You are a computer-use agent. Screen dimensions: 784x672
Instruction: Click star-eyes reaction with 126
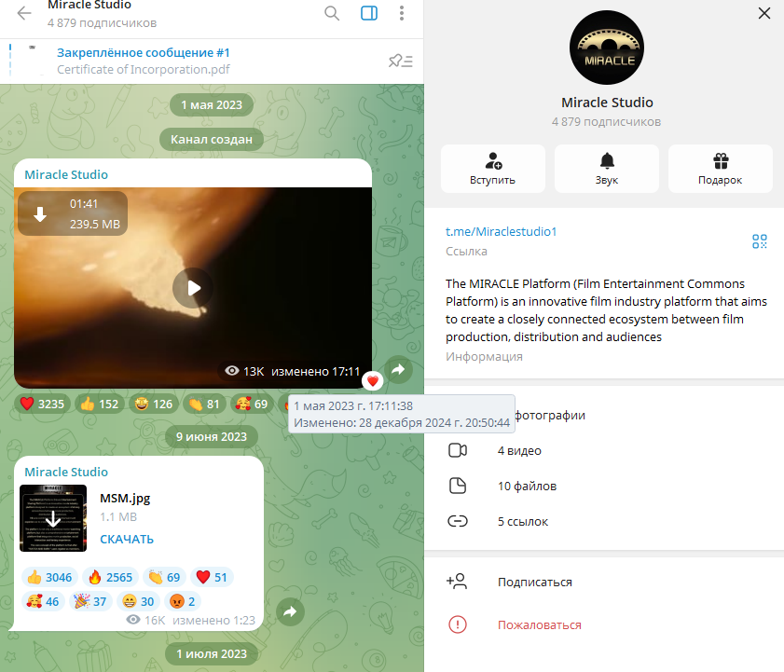pyautogui.click(x=154, y=404)
